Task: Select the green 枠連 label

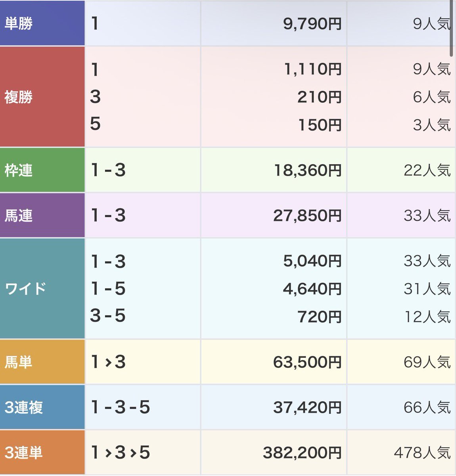Action: (x=19, y=171)
